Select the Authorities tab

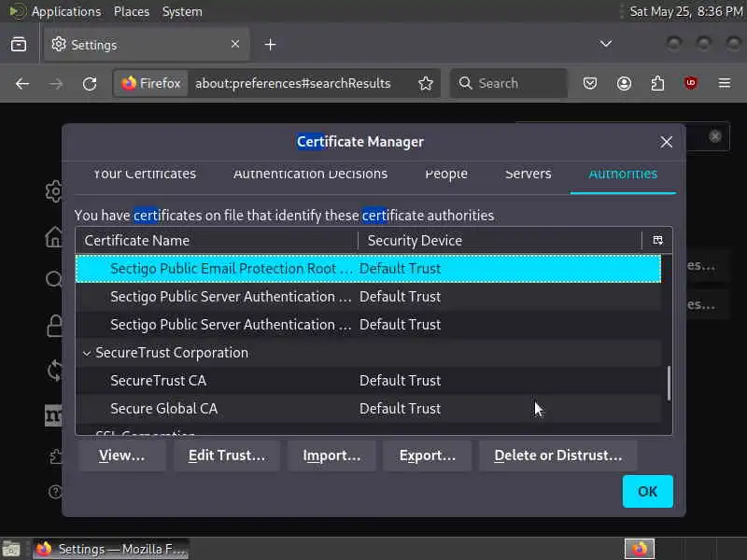coord(623,175)
